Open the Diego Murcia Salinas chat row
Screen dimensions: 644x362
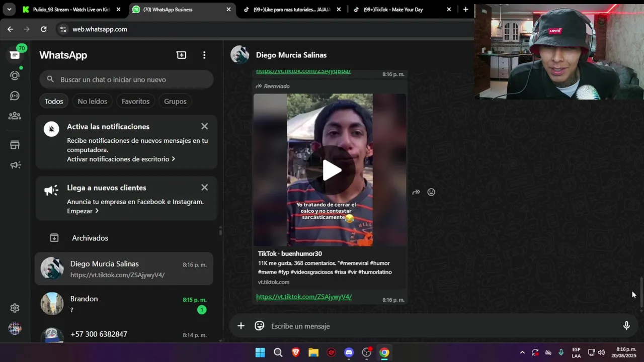pos(124,268)
